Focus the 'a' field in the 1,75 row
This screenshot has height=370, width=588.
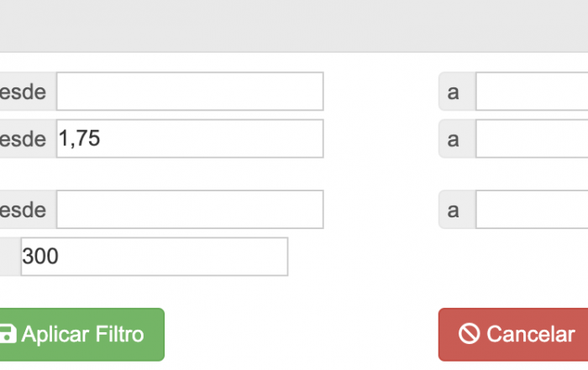[x=531, y=138]
